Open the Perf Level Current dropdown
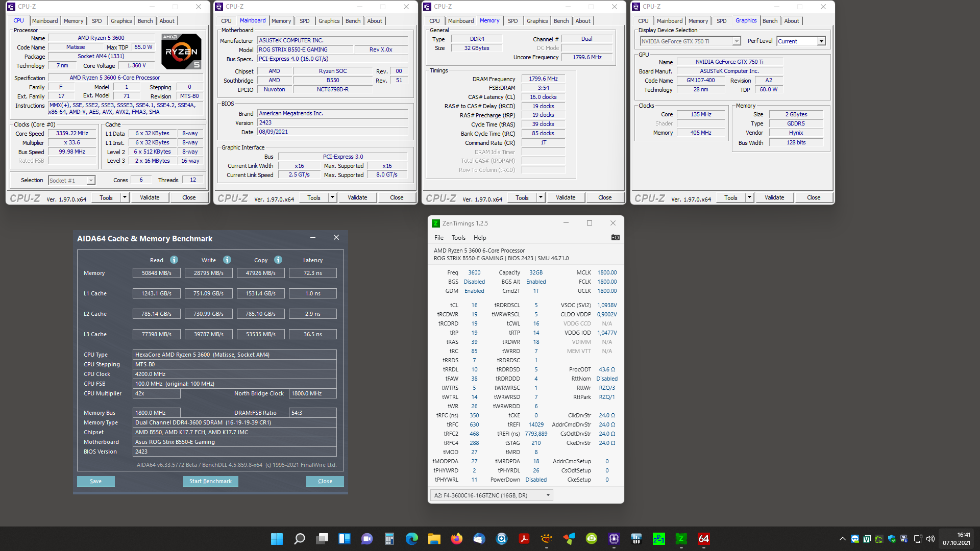 click(821, 41)
